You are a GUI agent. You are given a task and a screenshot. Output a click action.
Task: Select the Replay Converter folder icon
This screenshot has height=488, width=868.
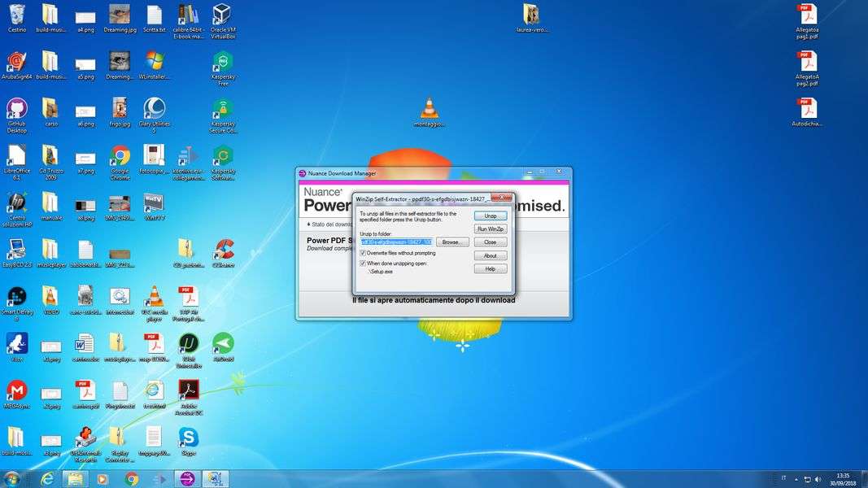tap(120, 444)
